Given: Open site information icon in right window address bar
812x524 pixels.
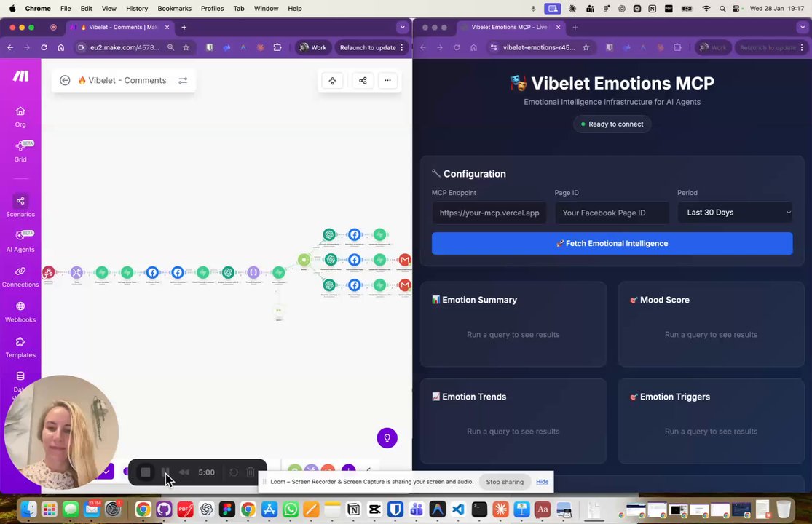Looking at the screenshot, I should coord(494,47).
